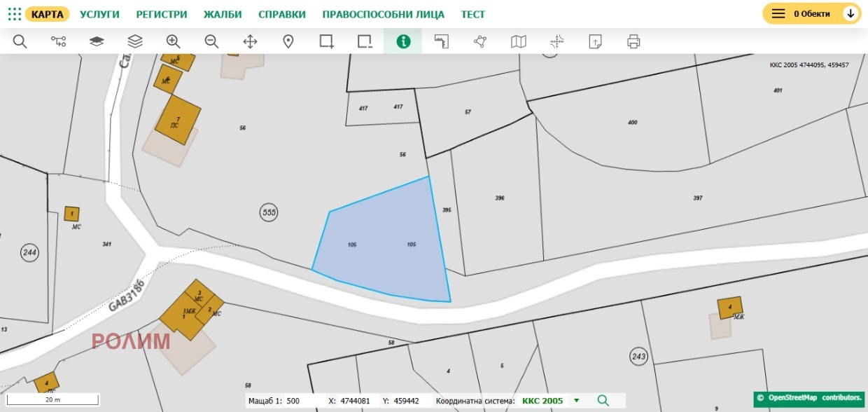Click the search magnifier tool in toolbar
Image resolution: width=868 pixels, height=412 pixels.
[20, 41]
